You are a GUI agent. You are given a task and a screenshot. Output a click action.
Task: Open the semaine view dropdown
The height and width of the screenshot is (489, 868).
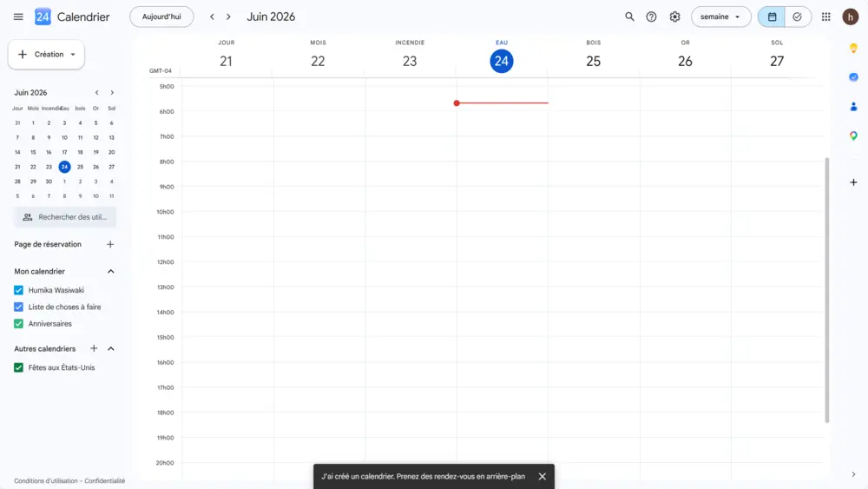coord(720,17)
